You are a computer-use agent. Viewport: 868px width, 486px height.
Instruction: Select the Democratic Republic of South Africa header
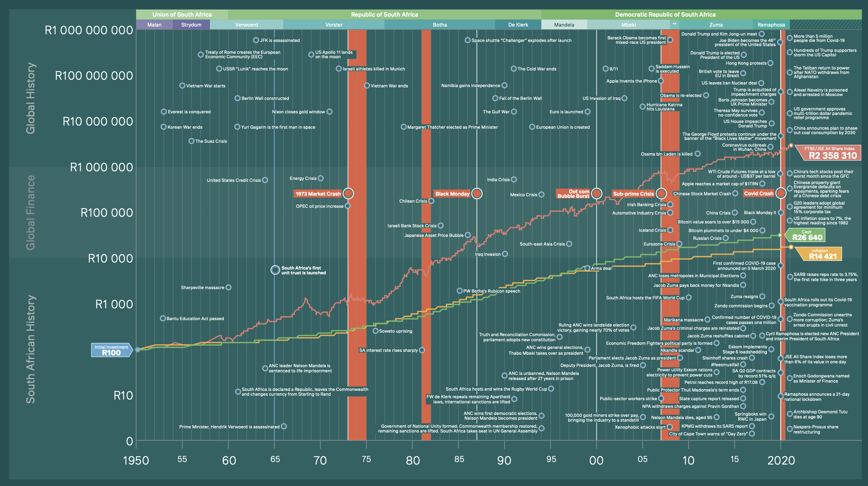click(x=665, y=14)
